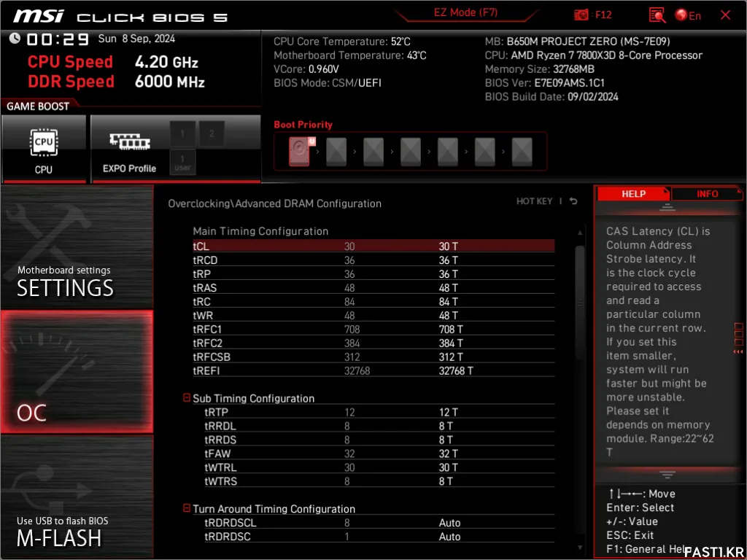This screenshot has width=747, height=560.
Task: Click the last boot priority slot
Action: point(522,152)
